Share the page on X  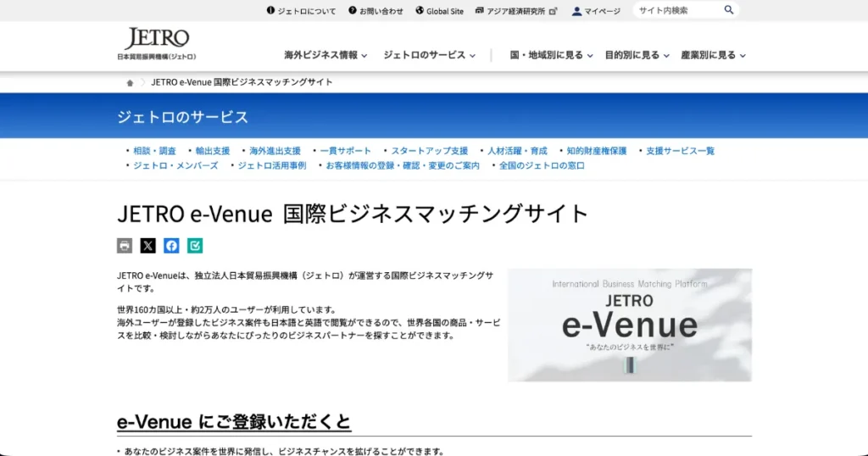tap(147, 246)
